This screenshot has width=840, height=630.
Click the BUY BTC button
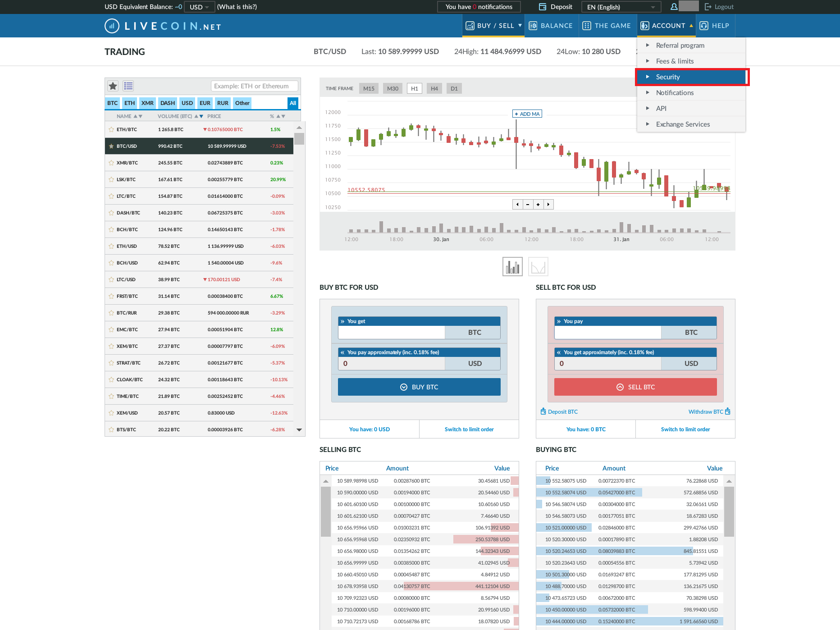coord(419,387)
